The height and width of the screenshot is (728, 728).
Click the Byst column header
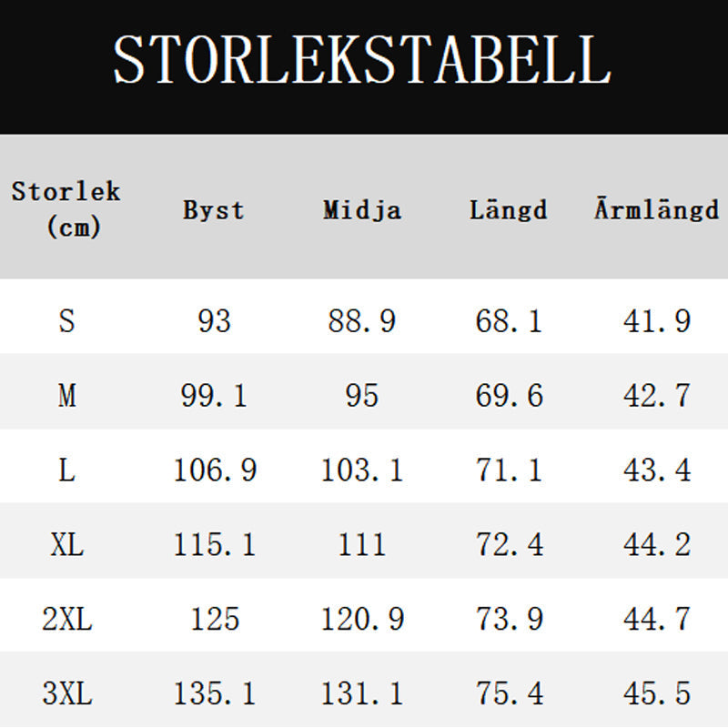pos(214,210)
